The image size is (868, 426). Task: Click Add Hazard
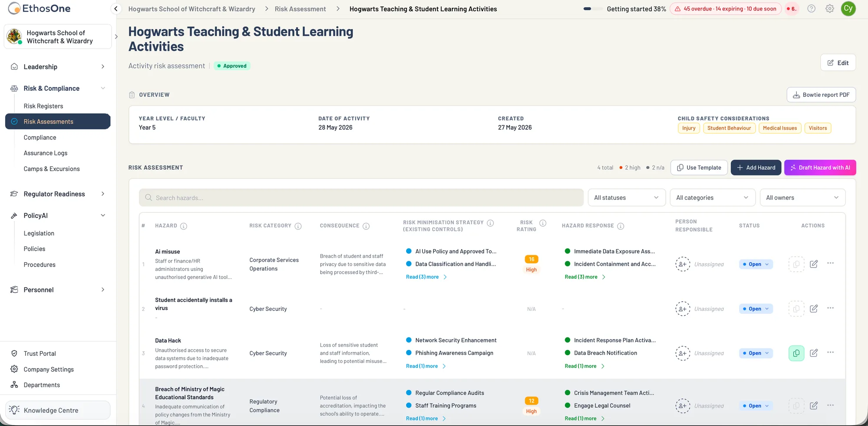[756, 168]
